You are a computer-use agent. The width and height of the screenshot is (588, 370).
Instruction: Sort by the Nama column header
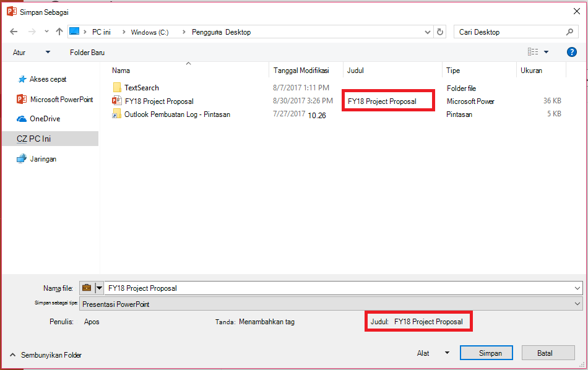click(x=121, y=71)
